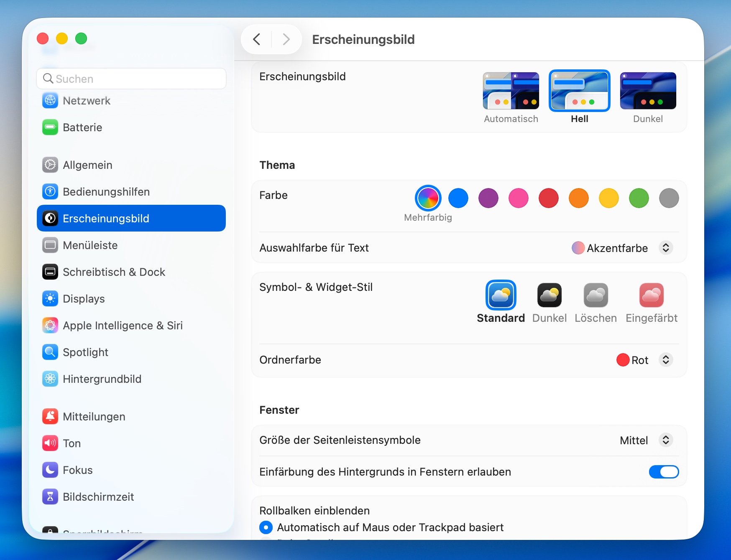Screen dimensions: 731x560
Task: Pick the yellow accent color
Action: pyautogui.click(x=609, y=198)
